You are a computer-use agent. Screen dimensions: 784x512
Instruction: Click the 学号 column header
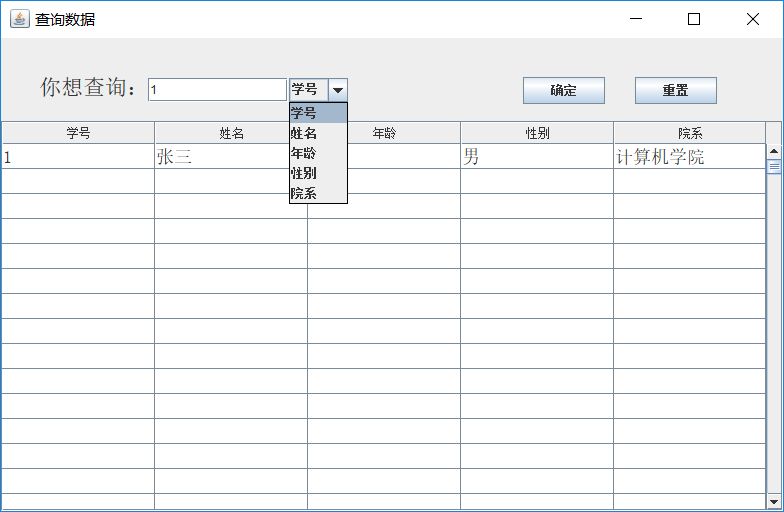click(x=78, y=133)
